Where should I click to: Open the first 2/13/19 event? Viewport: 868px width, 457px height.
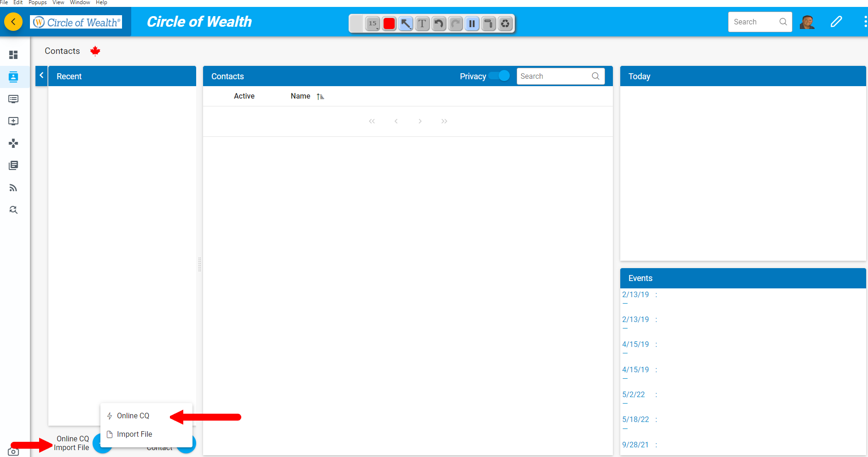coord(635,294)
